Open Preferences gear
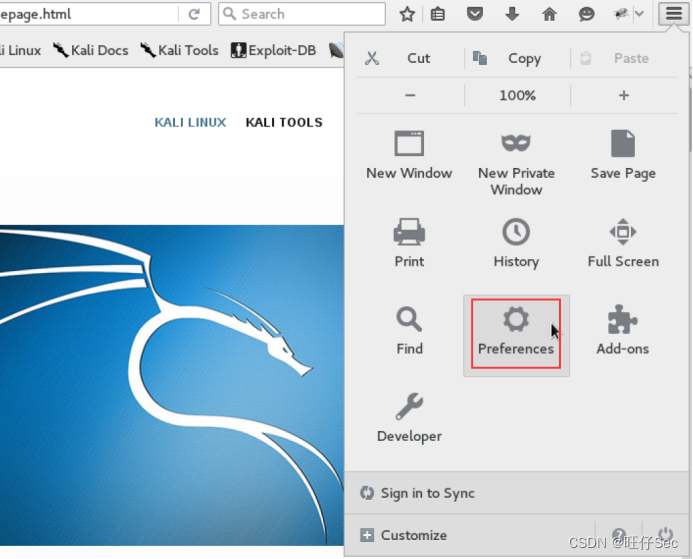 [x=516, y=335]
